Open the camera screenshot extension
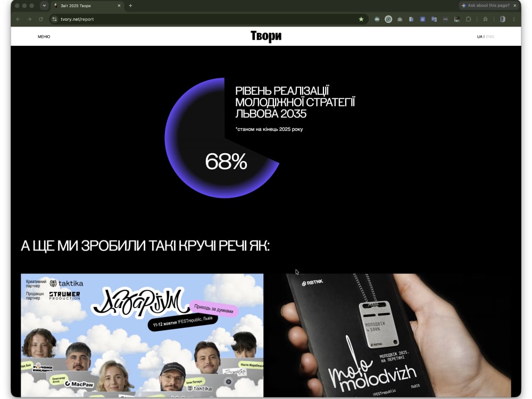This screenshot has width=532, height=399. tap(400, 19)
